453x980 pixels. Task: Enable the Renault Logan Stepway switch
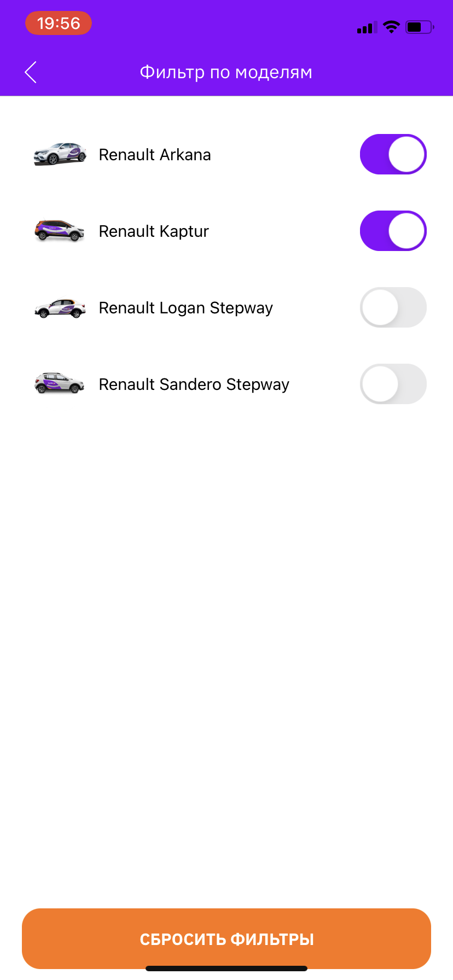click(x=393, y=307)
